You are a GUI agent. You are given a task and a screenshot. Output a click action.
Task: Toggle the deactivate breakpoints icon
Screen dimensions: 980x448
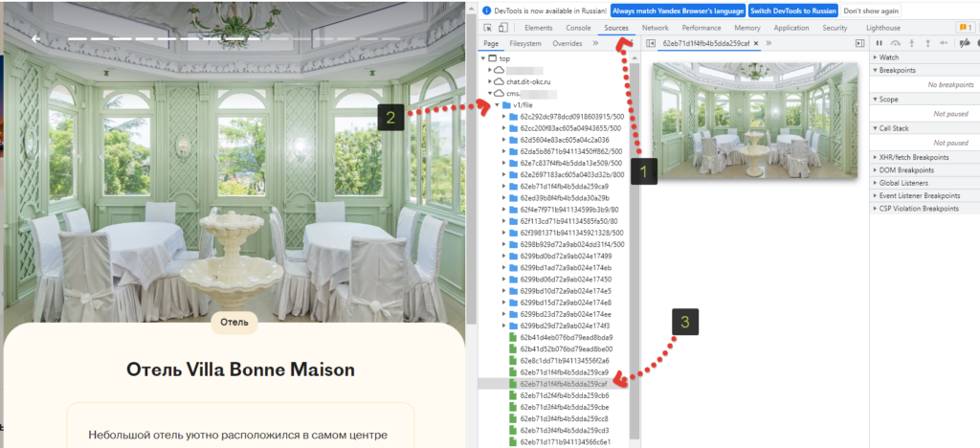[x=965, y=43]
